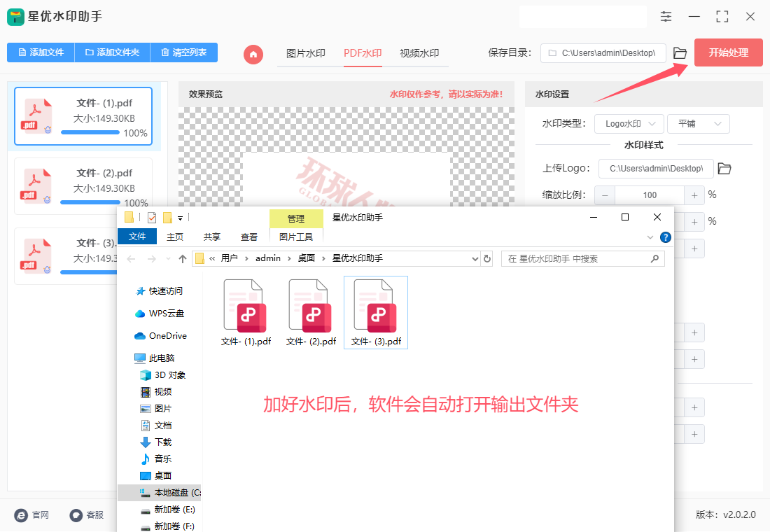This screenshot has width=770, height=532.
Task: Select 文件- (3).pdf in Explorer window
Action: pos(376,313)
